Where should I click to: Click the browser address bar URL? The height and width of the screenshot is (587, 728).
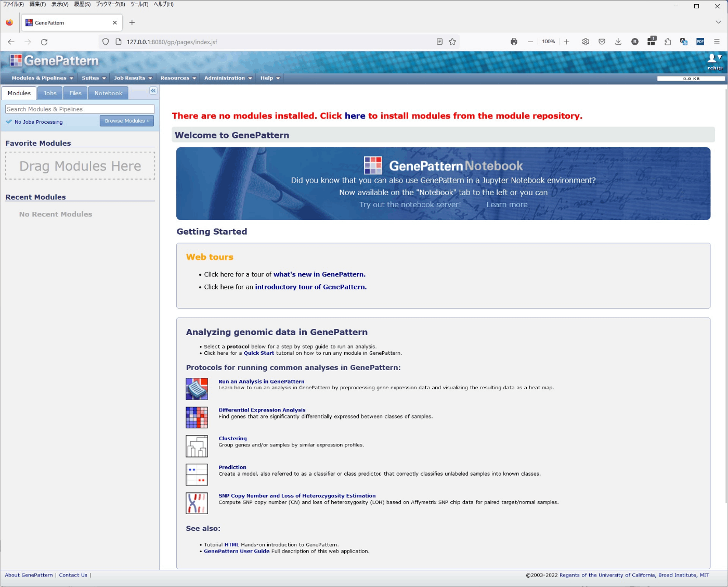tap(172, 42)
